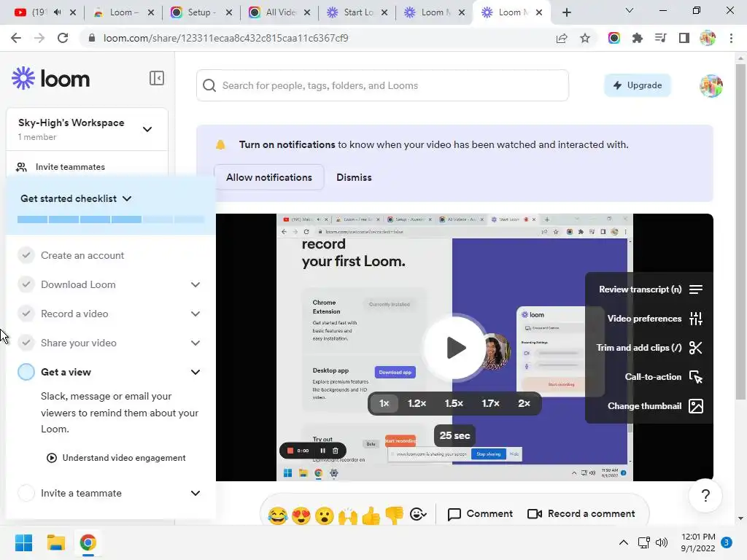The height and width of the screenshot is (560, 747).
Task: Select the Trim and add clips scissors
Action: (695, 348)
